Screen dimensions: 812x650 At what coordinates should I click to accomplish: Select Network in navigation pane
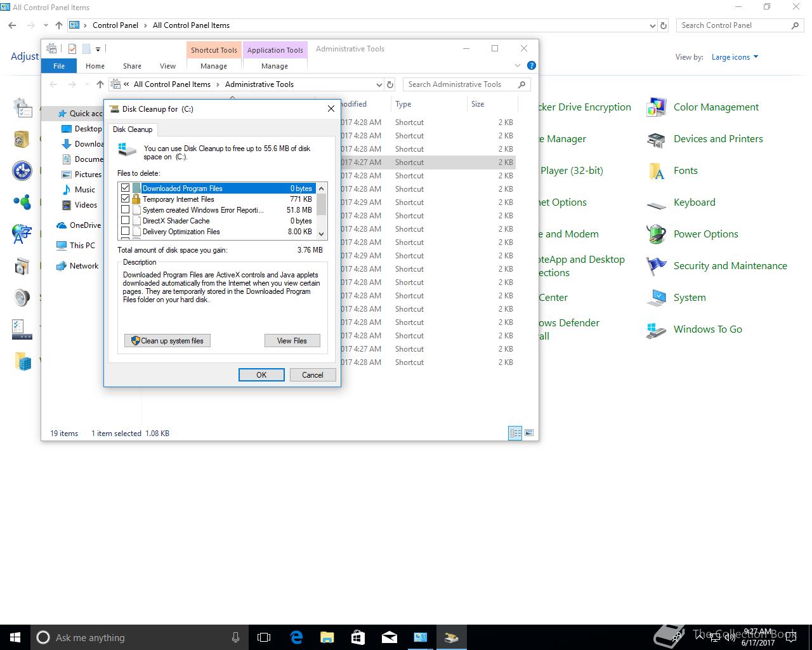[x=77, y=266]
